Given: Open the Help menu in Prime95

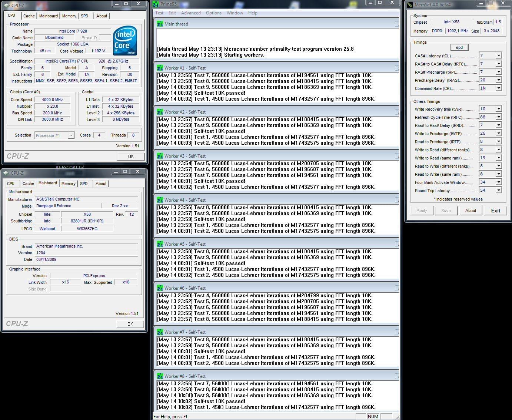Looking at the screenshot, I should 253,13.
